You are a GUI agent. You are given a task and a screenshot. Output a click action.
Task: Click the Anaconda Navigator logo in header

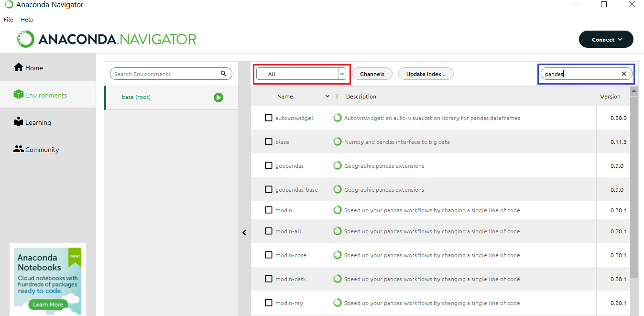107,39
